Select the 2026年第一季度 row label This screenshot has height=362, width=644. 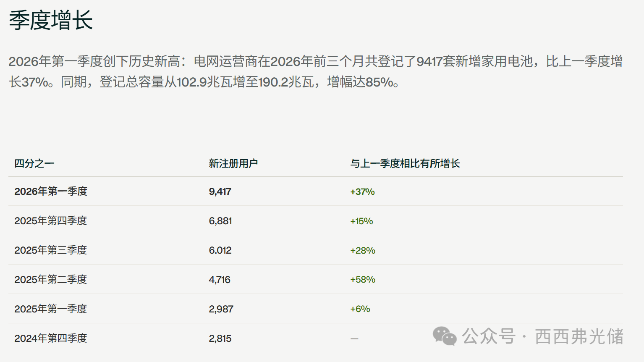51,191
